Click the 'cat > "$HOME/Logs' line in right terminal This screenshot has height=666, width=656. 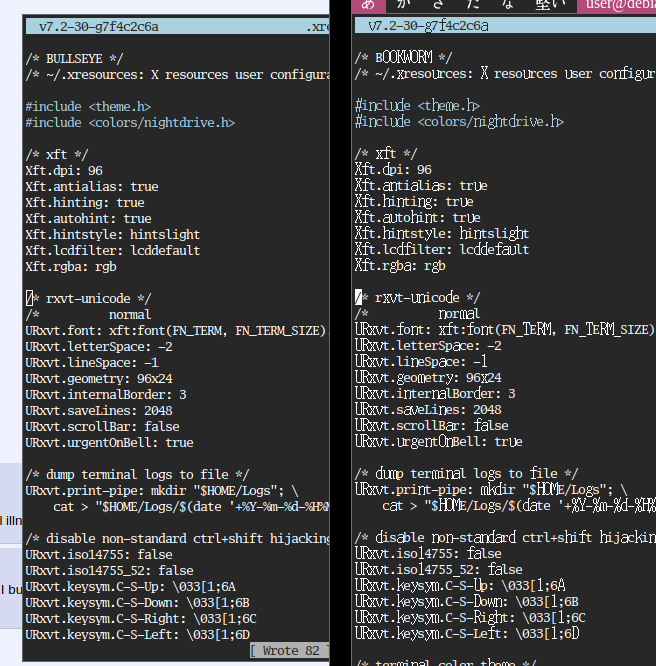click(x=519, y=505)
